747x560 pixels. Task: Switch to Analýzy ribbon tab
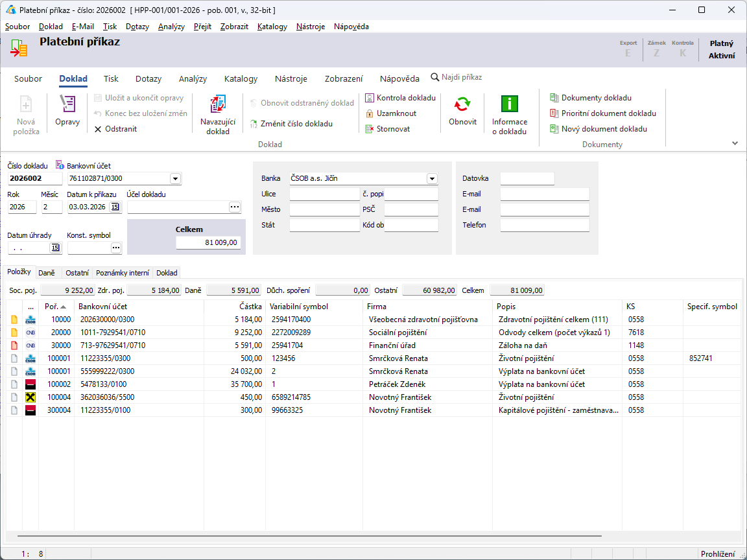point(193,78)
